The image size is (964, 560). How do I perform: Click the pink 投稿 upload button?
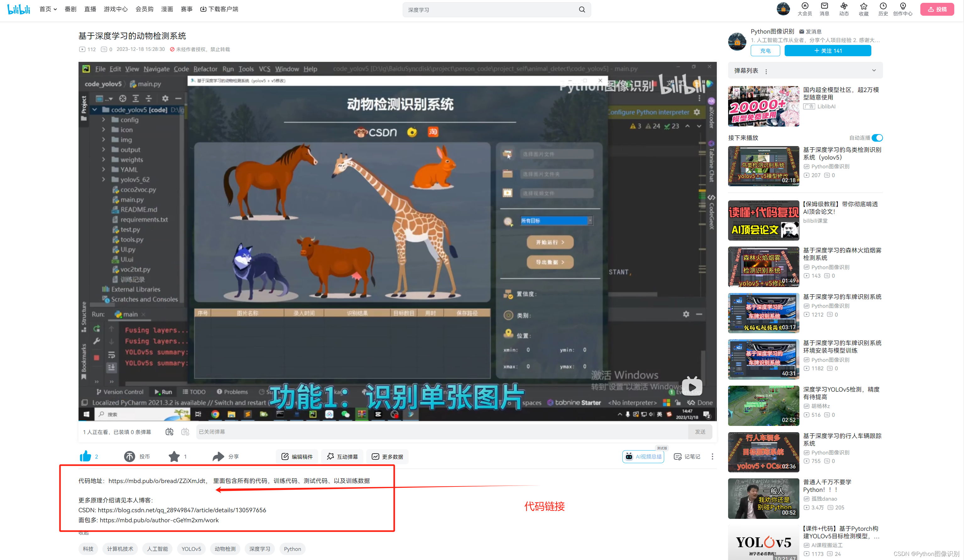pos(937,9)
